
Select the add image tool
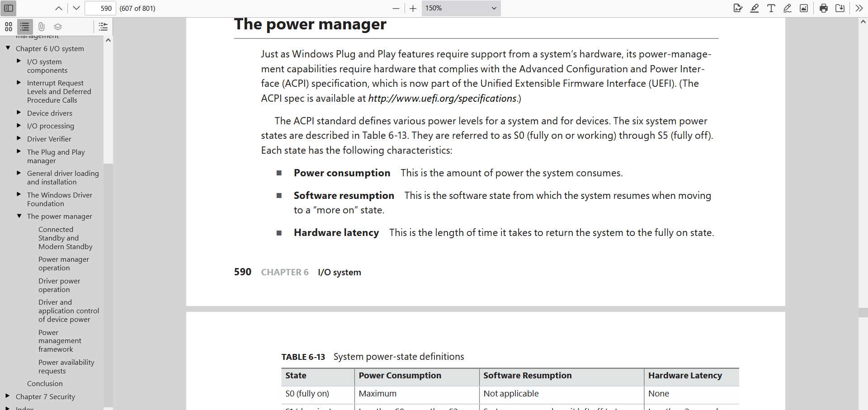(x=804, y=8)
